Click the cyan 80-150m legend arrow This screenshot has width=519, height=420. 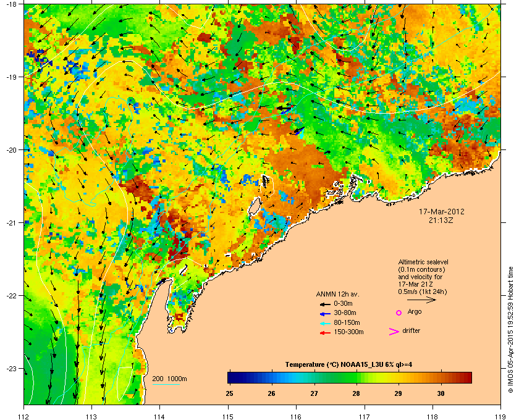325,324
